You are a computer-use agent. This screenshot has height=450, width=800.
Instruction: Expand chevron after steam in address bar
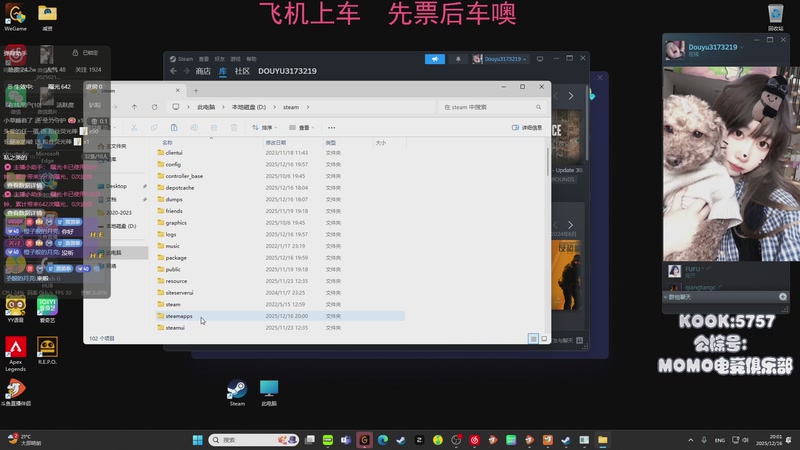coord(308,107)
